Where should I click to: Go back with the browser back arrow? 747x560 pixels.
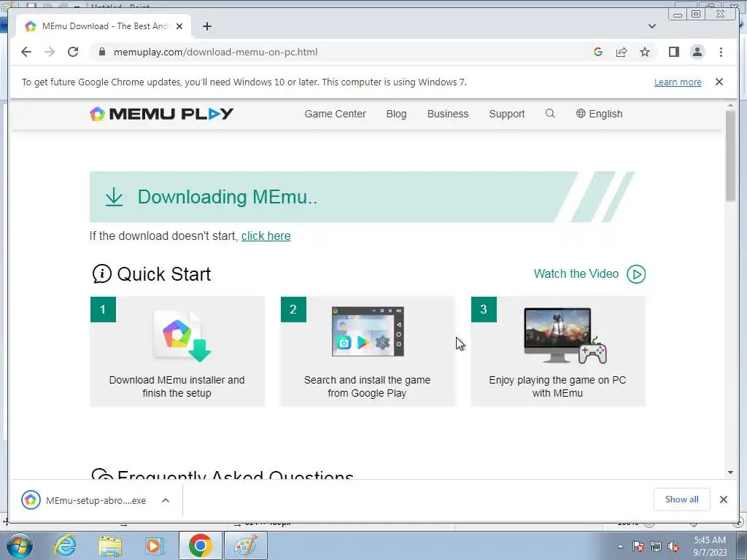click(x=26, y=52)
